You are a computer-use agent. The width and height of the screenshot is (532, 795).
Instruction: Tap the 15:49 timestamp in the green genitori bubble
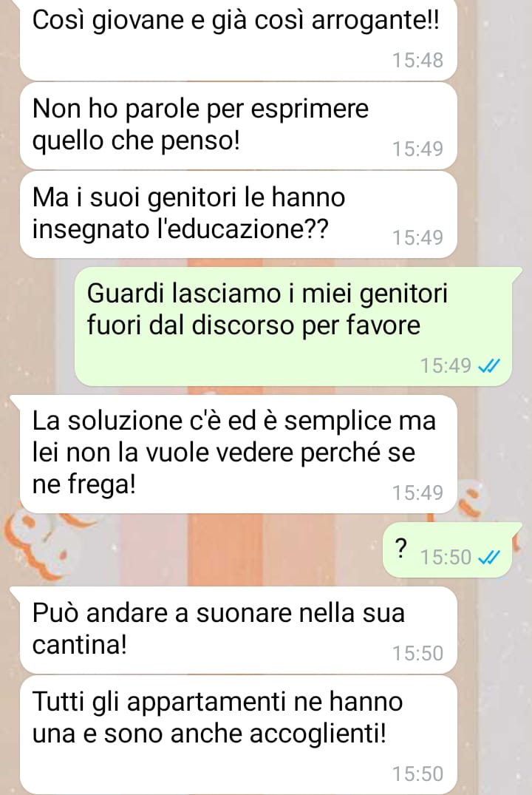pyautogui.click(x=446, y=365)
